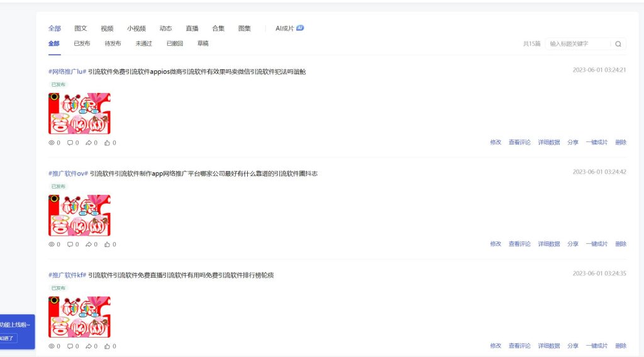Click 修改 for the 推广软件ov post
This screenshot has width=644, height=357.
tap(496, 244)
